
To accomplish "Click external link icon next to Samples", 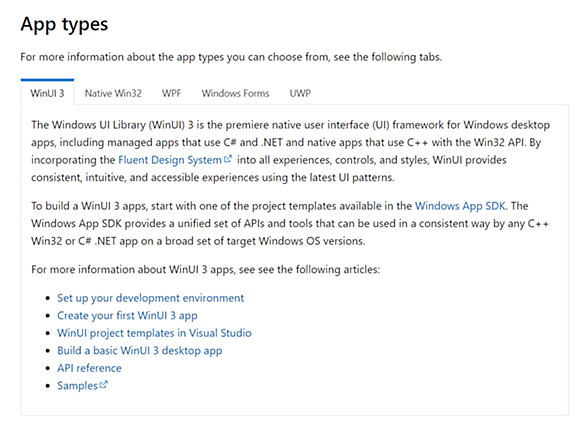I will 104,384.
